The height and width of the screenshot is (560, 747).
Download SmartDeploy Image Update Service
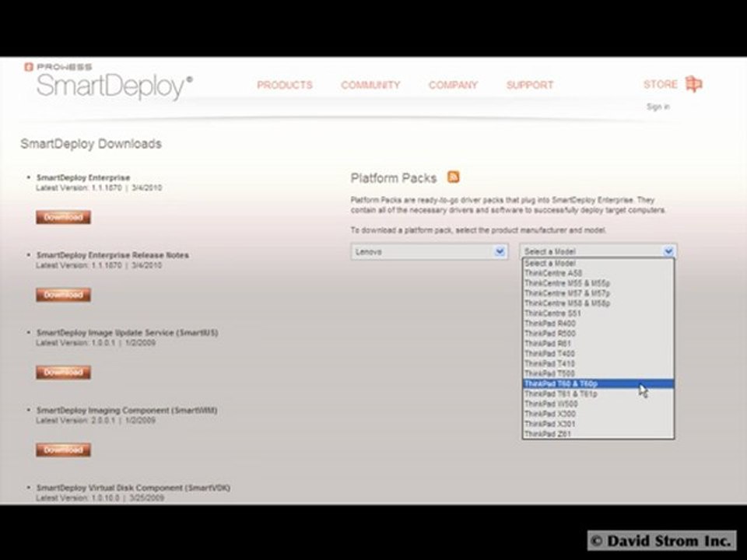tap(63, 372)
